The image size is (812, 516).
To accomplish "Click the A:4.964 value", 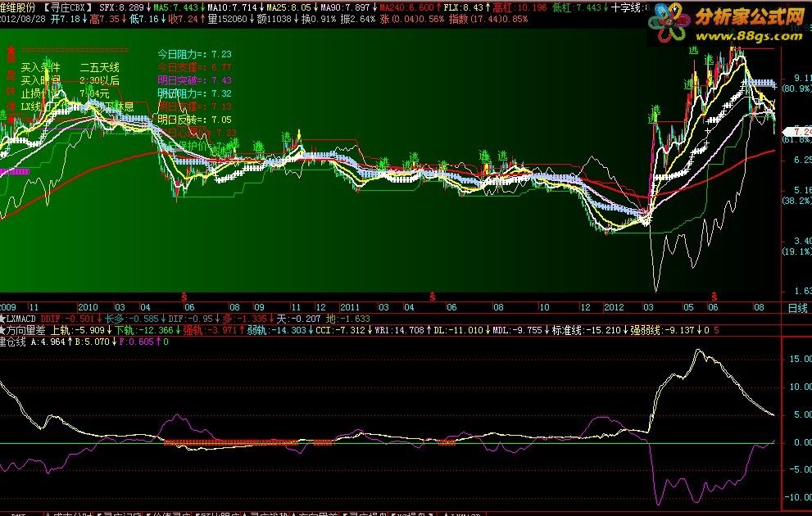I will click(x=48, y=342).
